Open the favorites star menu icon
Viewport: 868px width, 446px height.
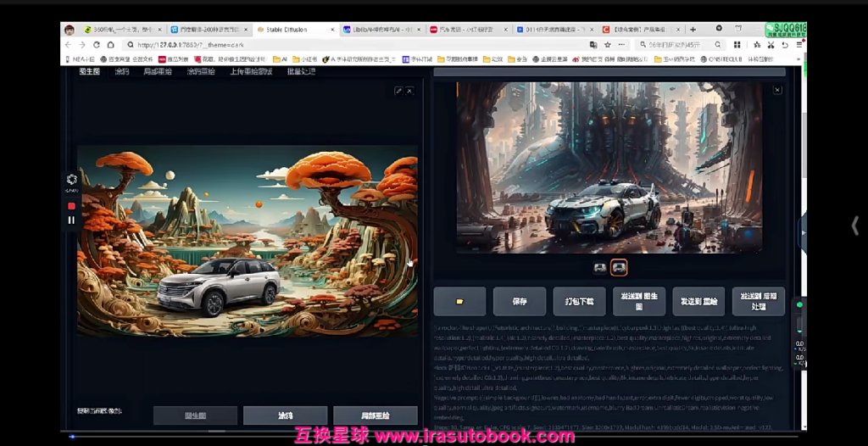pos(757,45)
